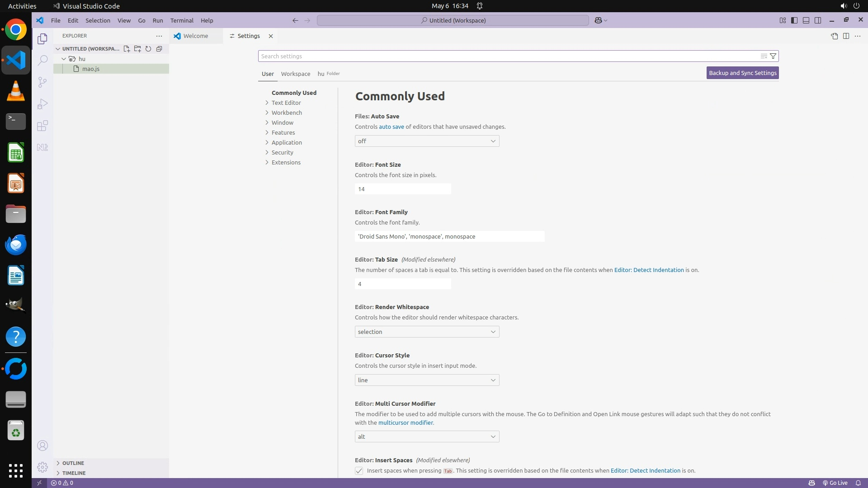The height and width of the screenshot is (488, 868).
Task: Switch to Workspace settings tab
Action: click(295, 74)
